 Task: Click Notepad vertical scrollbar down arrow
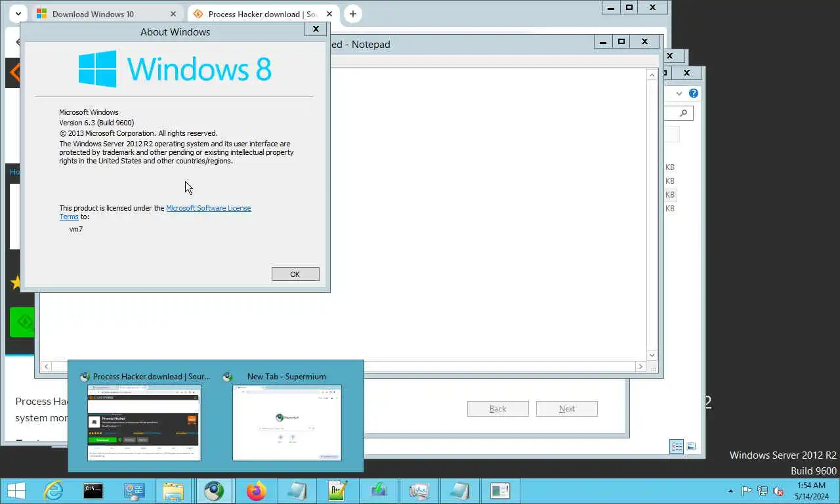click(x=652, y=355)
